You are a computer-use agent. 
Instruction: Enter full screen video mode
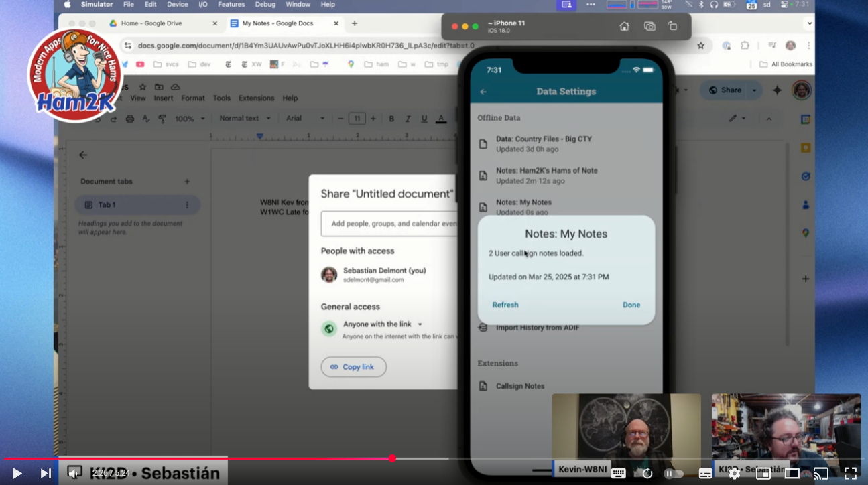(850, 474)
